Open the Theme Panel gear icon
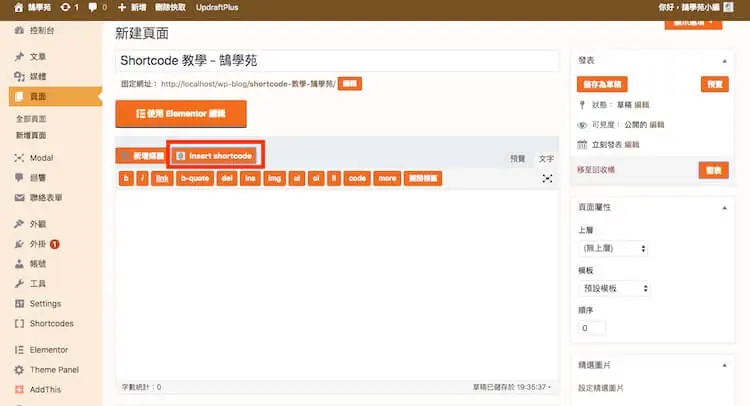 pyautogui.click(x=19, y=370)
